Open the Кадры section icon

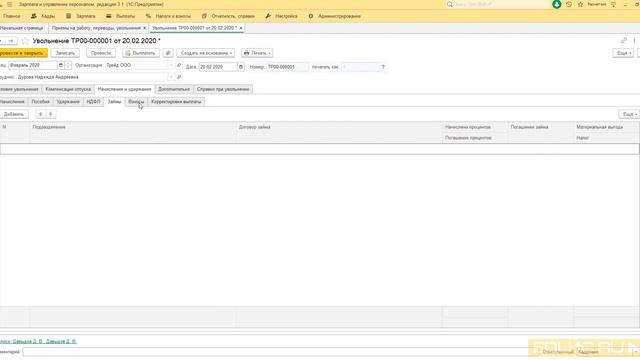[34, 16]
